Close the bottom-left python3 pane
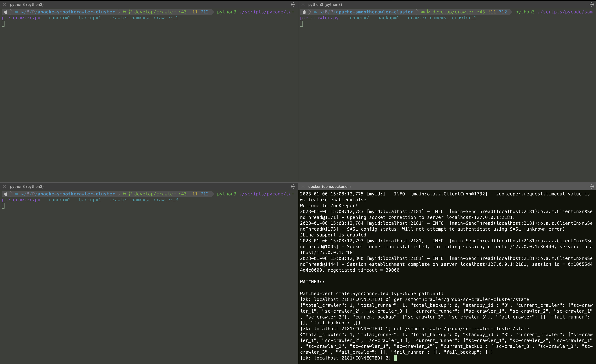The height and width of the screenshot is (364, 596). coord(5,186)
